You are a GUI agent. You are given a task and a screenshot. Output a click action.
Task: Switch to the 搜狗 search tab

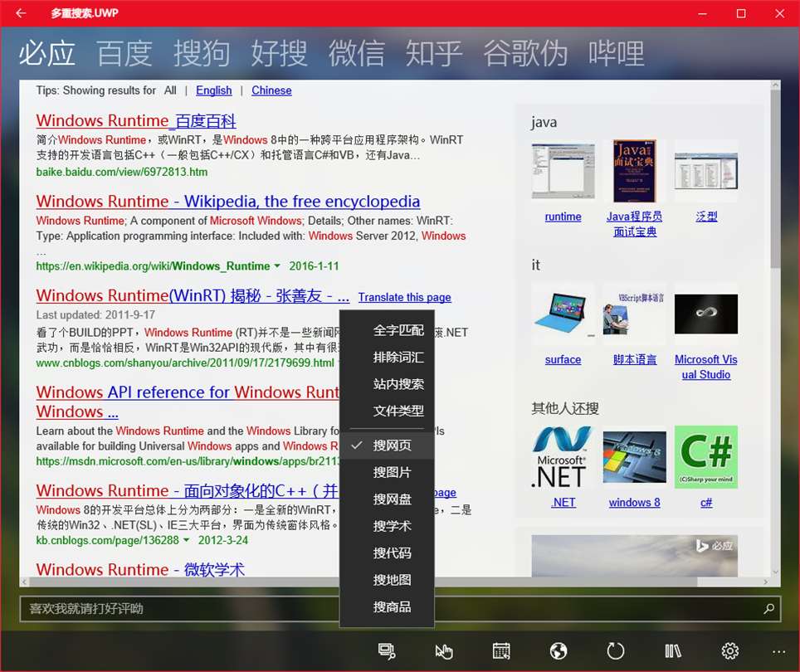(202, 53)
